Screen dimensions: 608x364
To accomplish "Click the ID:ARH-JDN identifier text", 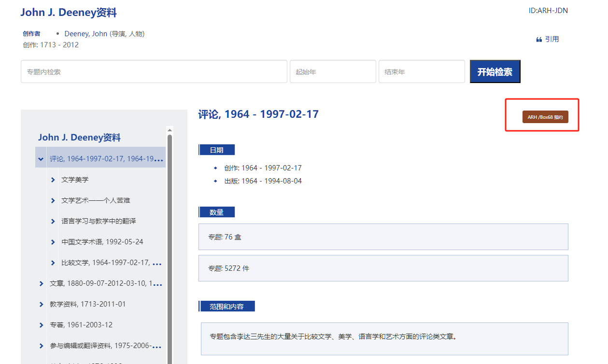I will point(548,10).
